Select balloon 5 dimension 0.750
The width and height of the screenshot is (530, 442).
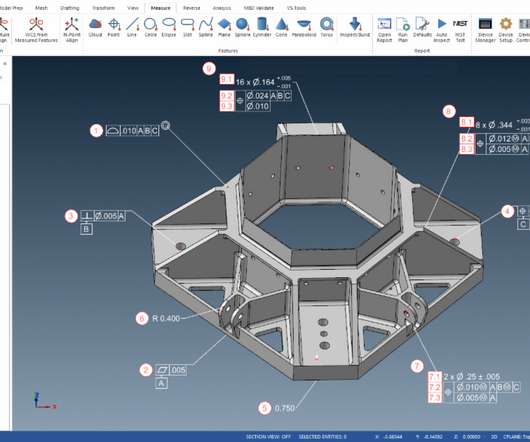[285, 408]
